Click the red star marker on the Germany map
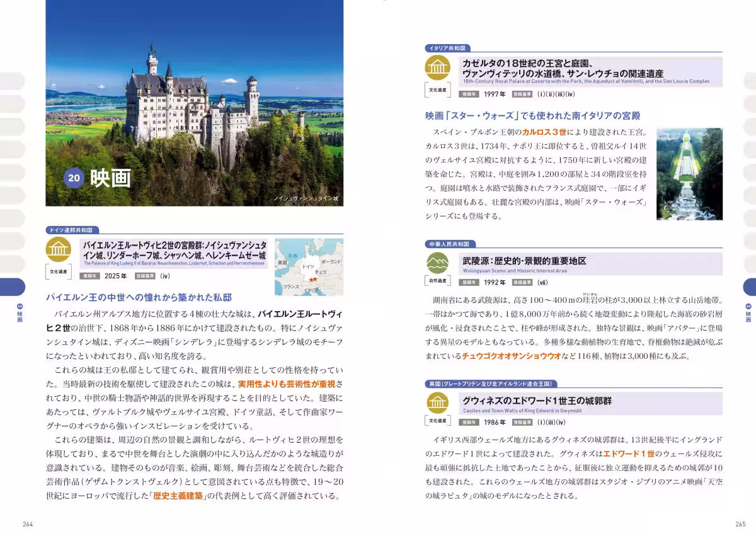The image size is (756, 534). [313, 280]
